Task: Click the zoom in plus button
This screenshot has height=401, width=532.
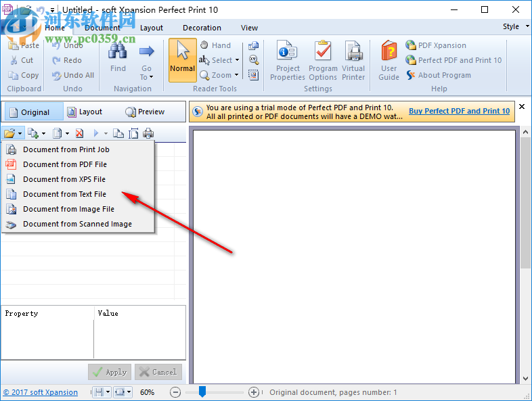Action: [x=253, y=392]
